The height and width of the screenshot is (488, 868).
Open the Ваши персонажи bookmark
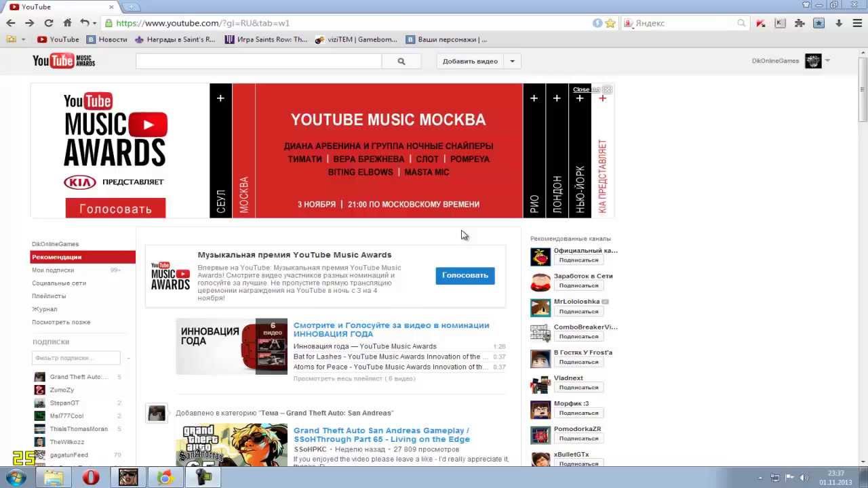click(447, 39)
